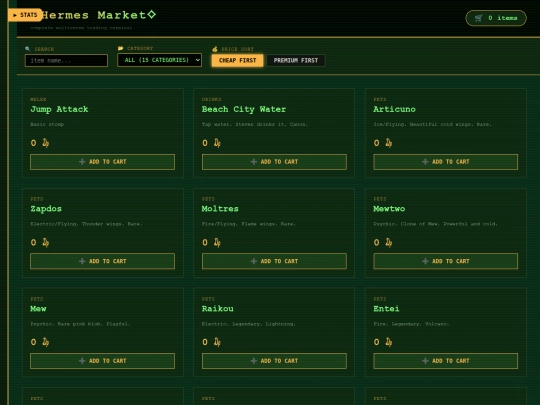Click the currency icon on Moltres price
Image resolution: width=540 pixels, height=405 pixels.
[217, 242]
